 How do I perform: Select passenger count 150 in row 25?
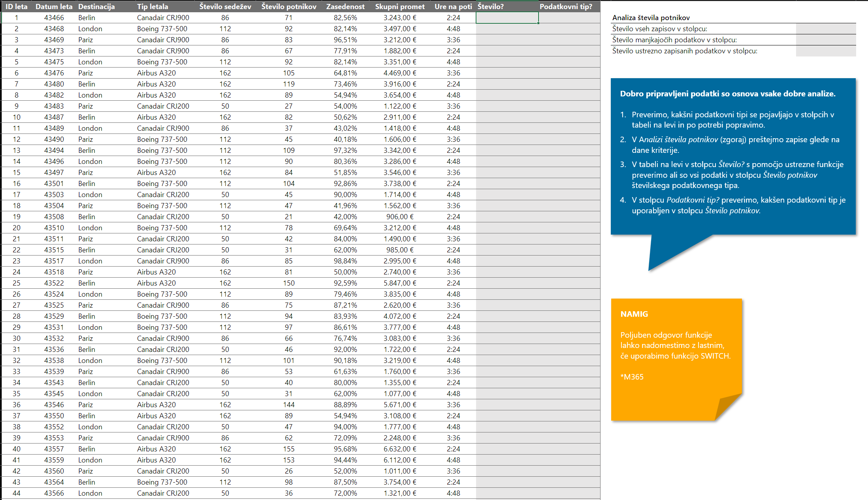pos(289,283)
